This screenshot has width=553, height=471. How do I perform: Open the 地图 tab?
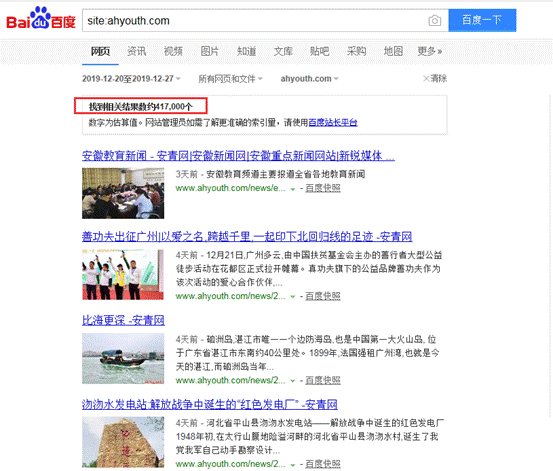[393, 52]
